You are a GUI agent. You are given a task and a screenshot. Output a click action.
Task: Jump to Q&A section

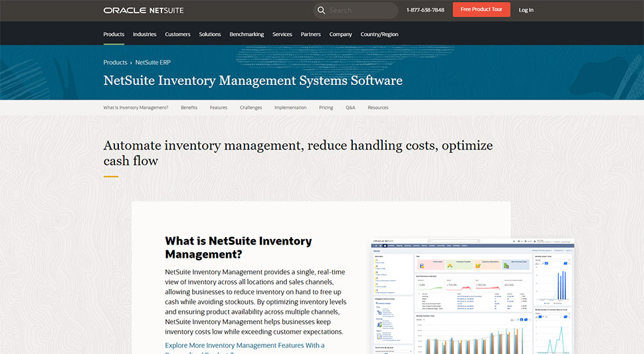click(350, 108)
